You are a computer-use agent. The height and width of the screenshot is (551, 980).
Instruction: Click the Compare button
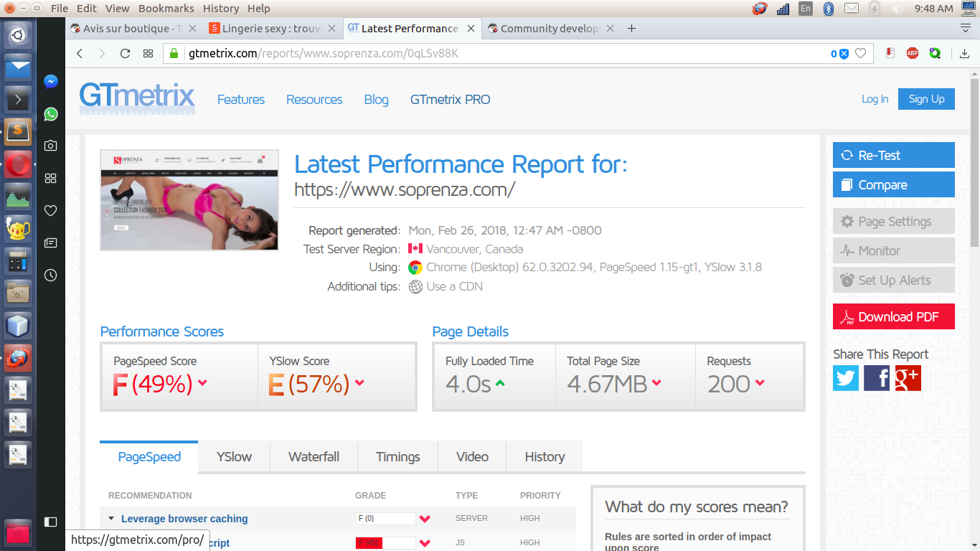point(894,184)
